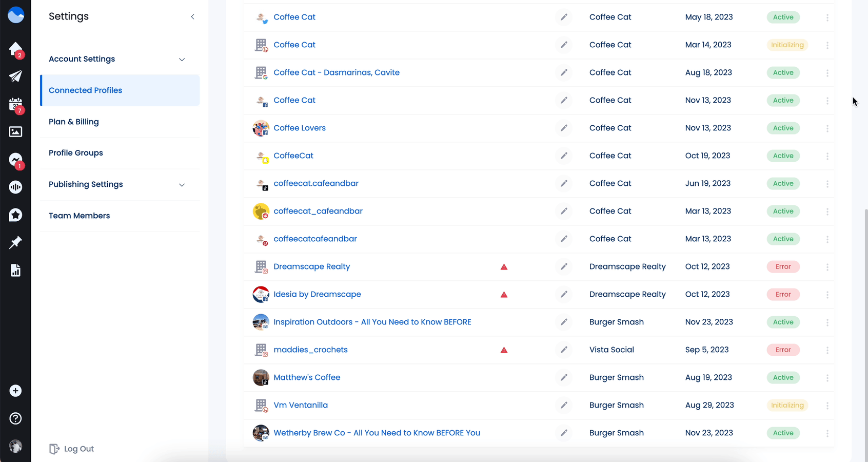Open Coffee Lovers profile link

[x=300, y=128]
